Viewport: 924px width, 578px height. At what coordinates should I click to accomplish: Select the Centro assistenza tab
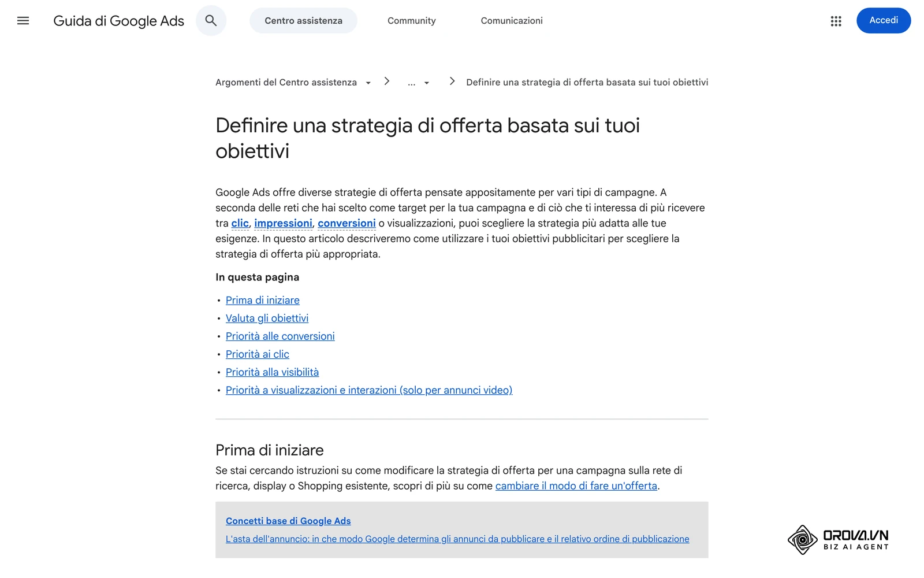coord(303,21)
